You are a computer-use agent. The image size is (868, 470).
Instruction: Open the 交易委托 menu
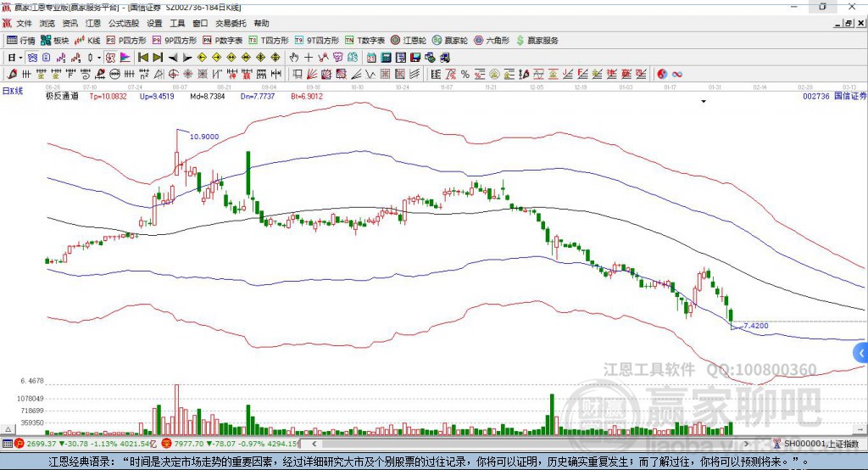pyautogui.click(x=231, y=23)
